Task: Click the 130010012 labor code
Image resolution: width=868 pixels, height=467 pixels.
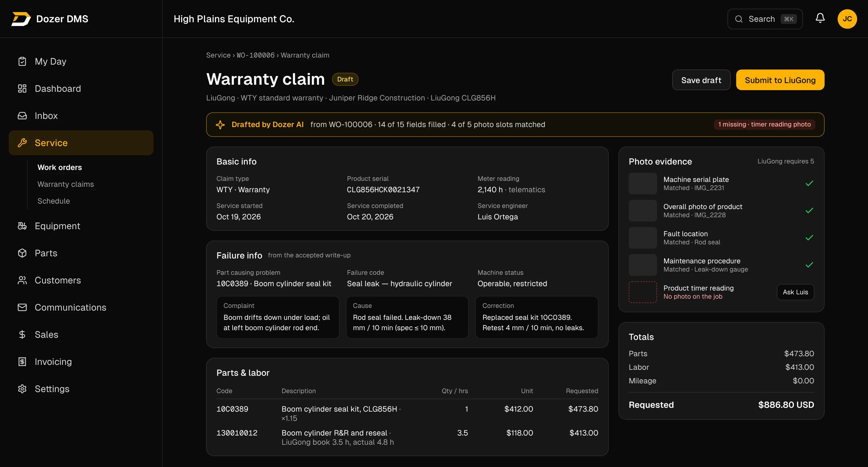Action: click(237, 433)
